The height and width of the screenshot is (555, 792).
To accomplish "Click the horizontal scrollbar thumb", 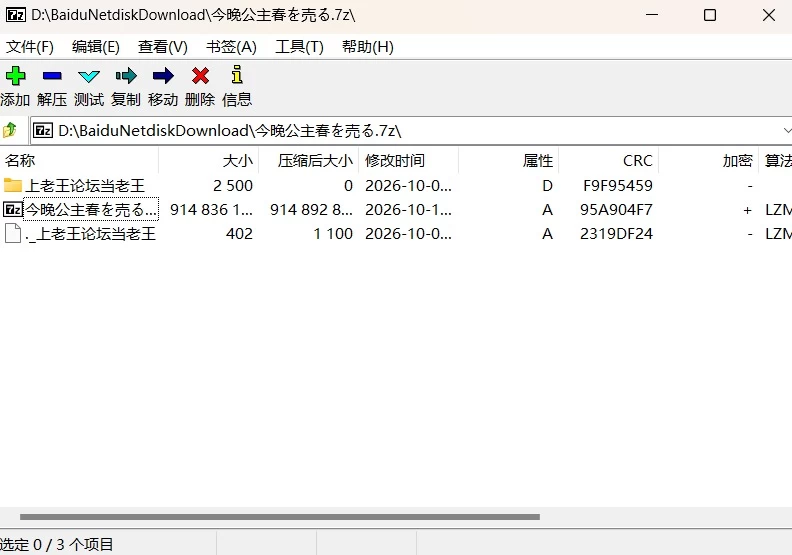I will [280, 517].
